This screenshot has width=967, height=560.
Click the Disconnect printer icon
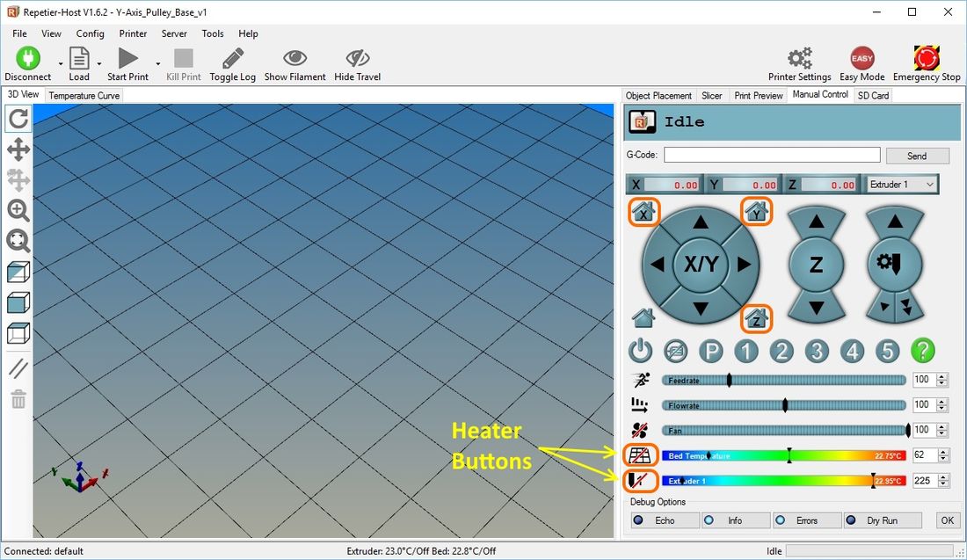click(x=28, y=58)
